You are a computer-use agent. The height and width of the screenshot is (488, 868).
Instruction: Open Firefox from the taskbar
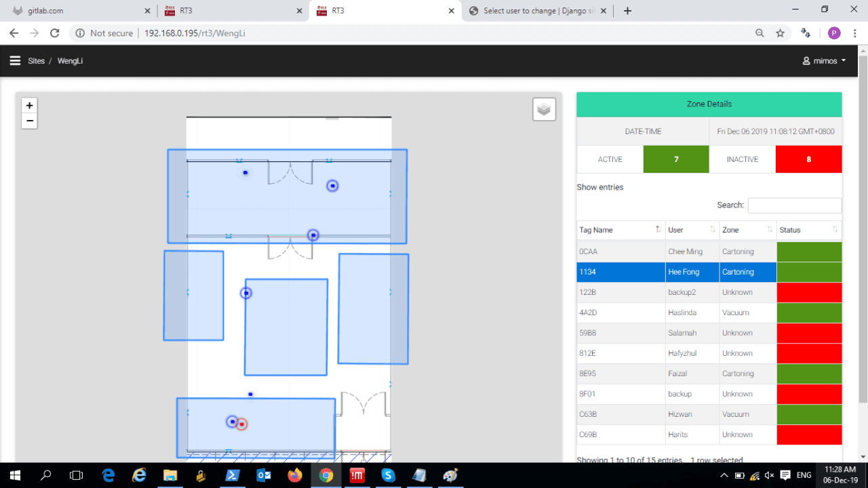[x=294, y=475]
